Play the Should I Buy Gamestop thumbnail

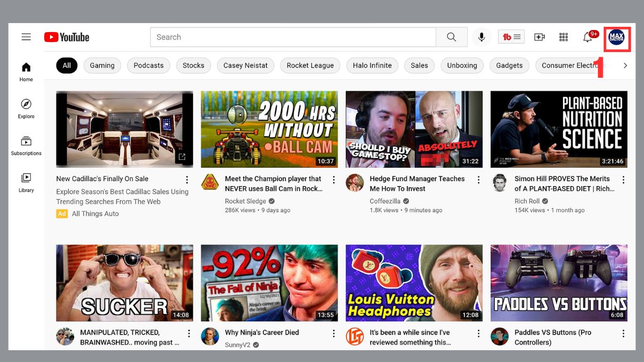coord(414,129)
